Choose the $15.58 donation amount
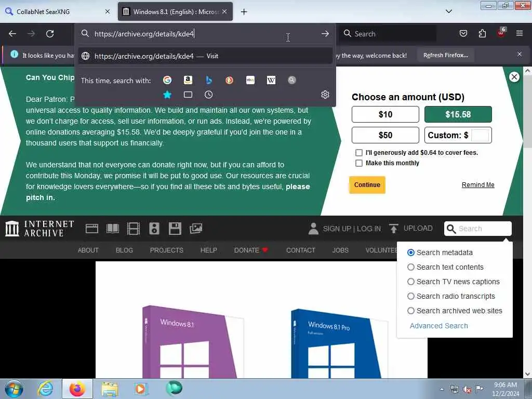The width and height of the screenshot is (532, 399). point(458,114)
